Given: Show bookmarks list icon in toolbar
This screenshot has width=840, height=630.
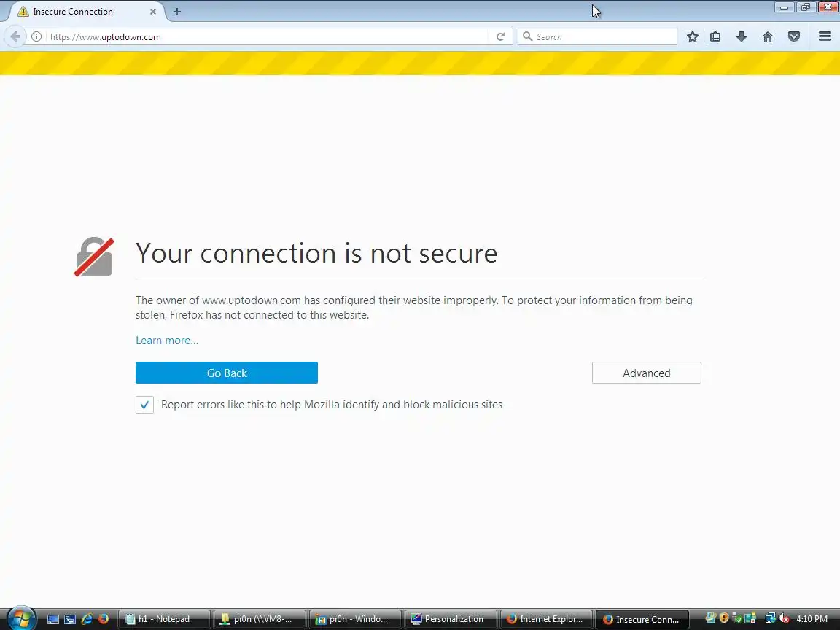Looking at the screenshot, I should (x=715, y=36).
